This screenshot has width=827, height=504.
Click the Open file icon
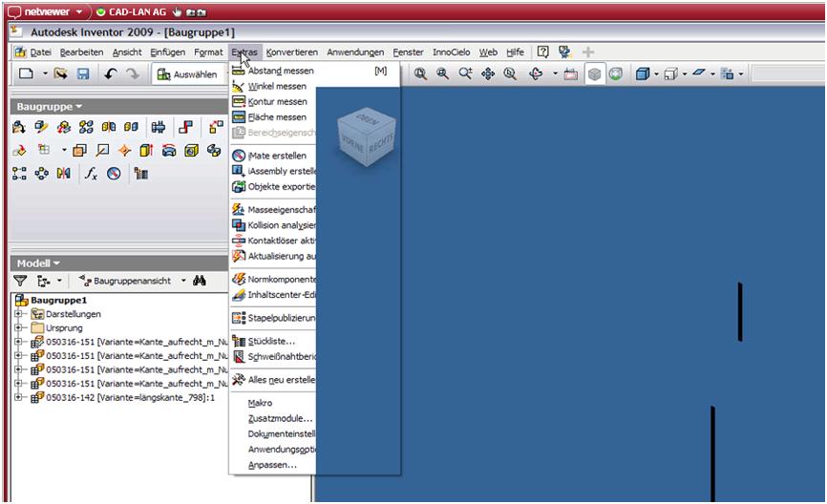(x=61, y=73)
